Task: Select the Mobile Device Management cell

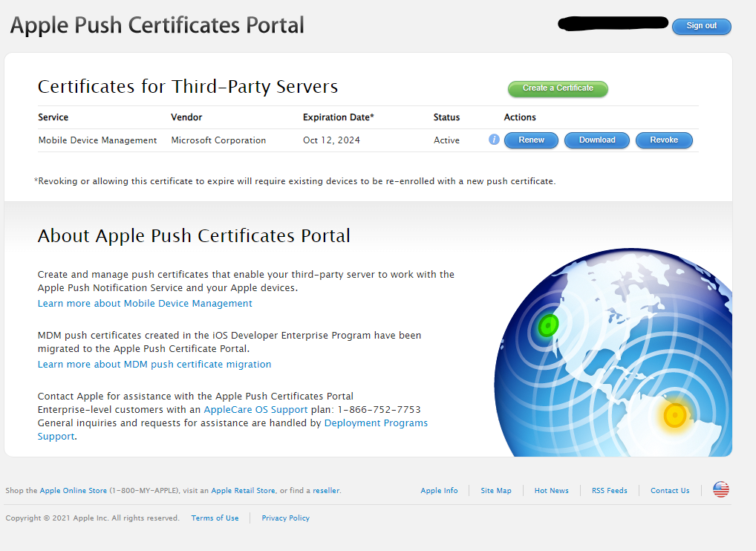Action: click(x=97, y=140)
